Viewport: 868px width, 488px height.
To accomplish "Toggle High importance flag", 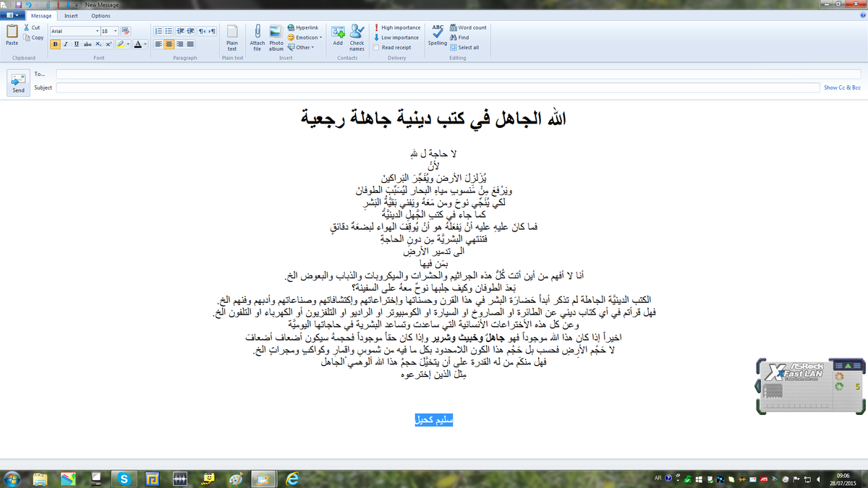I will pos(397,27).
